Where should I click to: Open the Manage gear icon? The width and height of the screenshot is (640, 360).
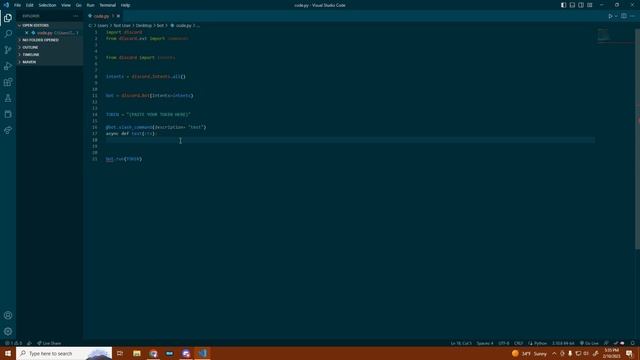[x=8, y=331]
